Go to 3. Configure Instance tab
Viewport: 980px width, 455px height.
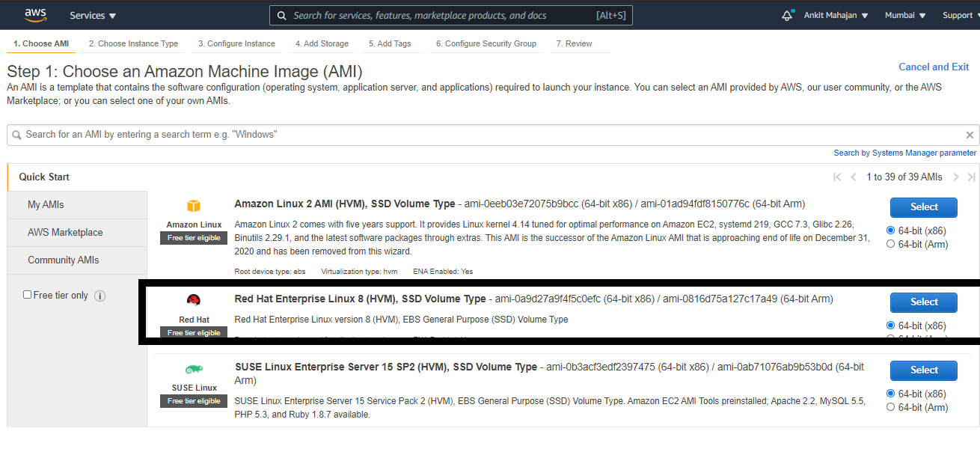click(236, 44)
